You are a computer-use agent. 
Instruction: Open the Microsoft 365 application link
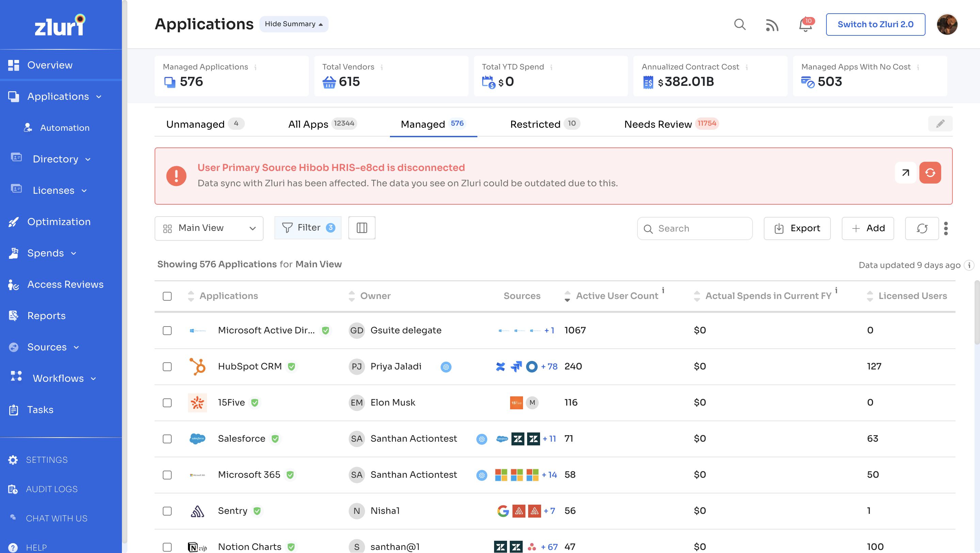[249, 475]
